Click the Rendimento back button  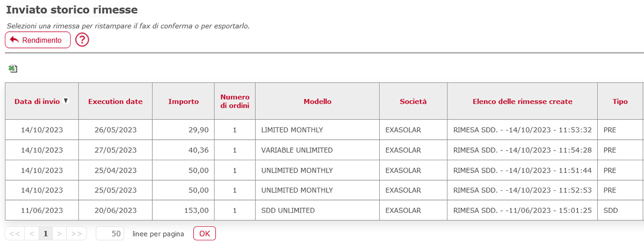point(38,40)
